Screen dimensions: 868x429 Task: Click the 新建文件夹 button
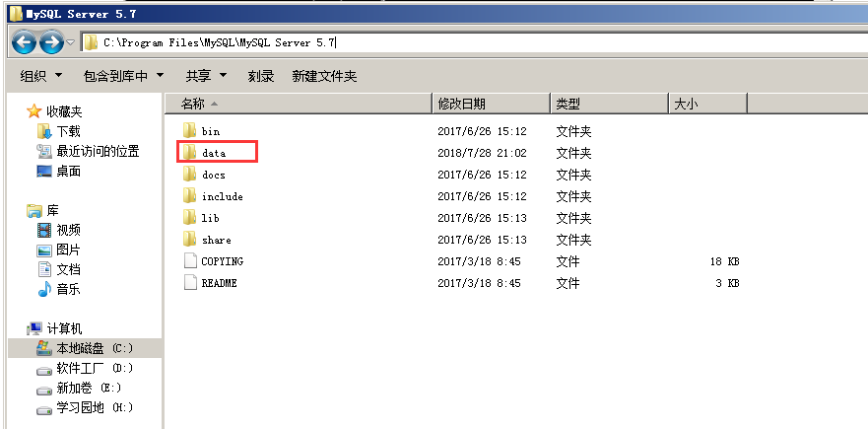(x=324, y=76)
